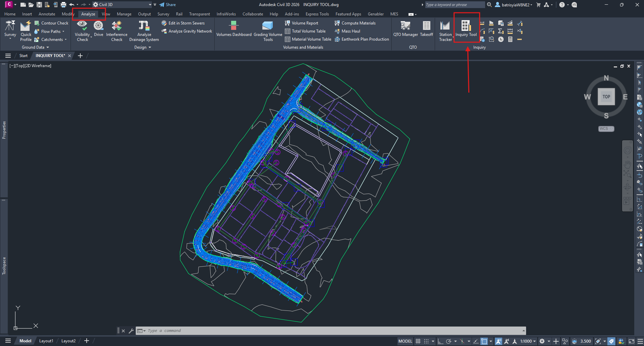
Task: Switch to the Layout1 tab
Action: tap(46, 341)
